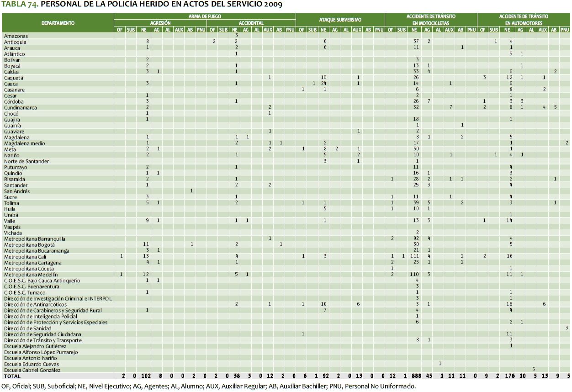Click the ATAQUE SUBVERSIVO column group header

(340, 20)
